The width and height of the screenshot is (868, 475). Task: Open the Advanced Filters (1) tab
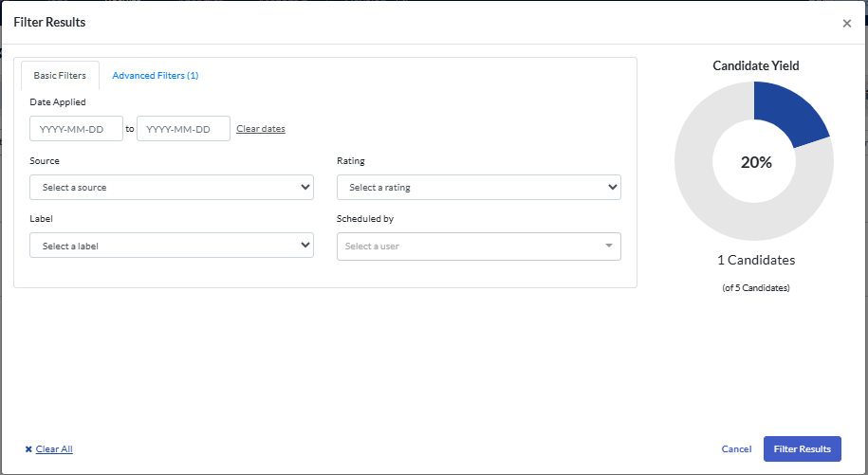coord(155,76)
